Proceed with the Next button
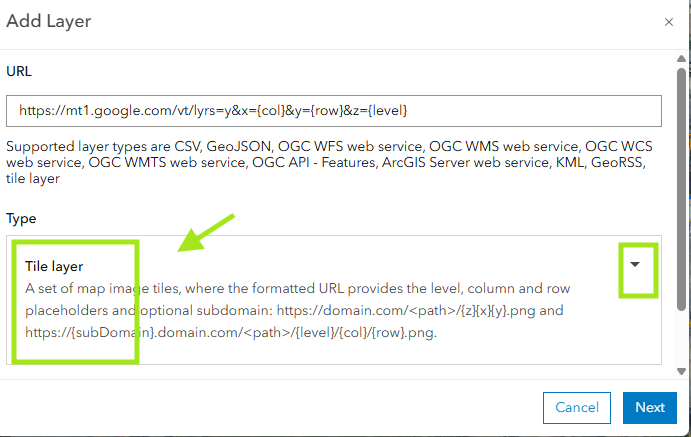Screen dimensions: 691x437 coord(650,407)
